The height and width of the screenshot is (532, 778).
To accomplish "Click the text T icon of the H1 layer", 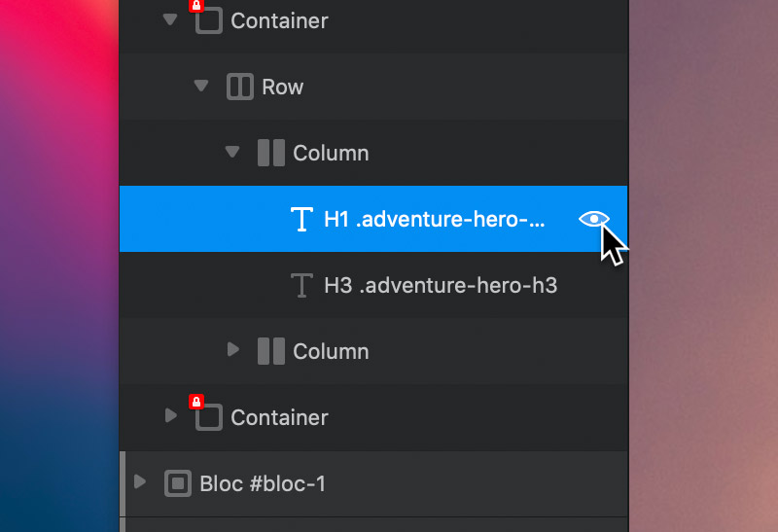I will click(301, 220).
